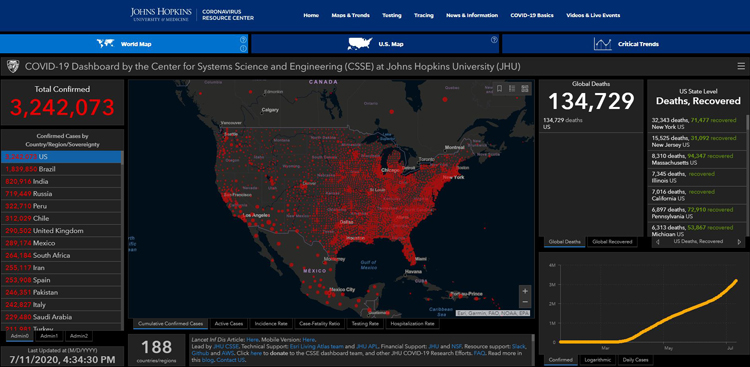
Task: Click the help icon on U.S. Map tab
Action: click(x=494, y=40)
